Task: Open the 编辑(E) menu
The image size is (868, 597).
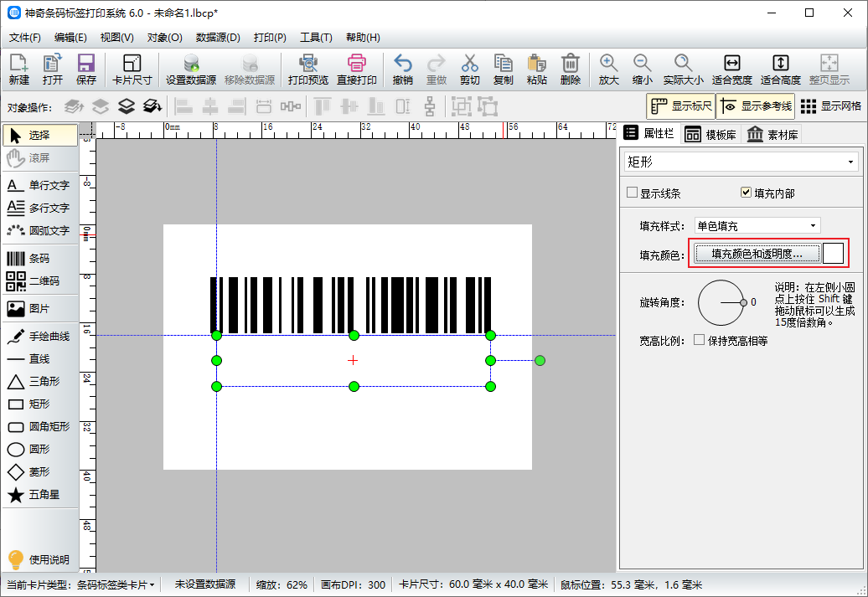Action: 70,38
